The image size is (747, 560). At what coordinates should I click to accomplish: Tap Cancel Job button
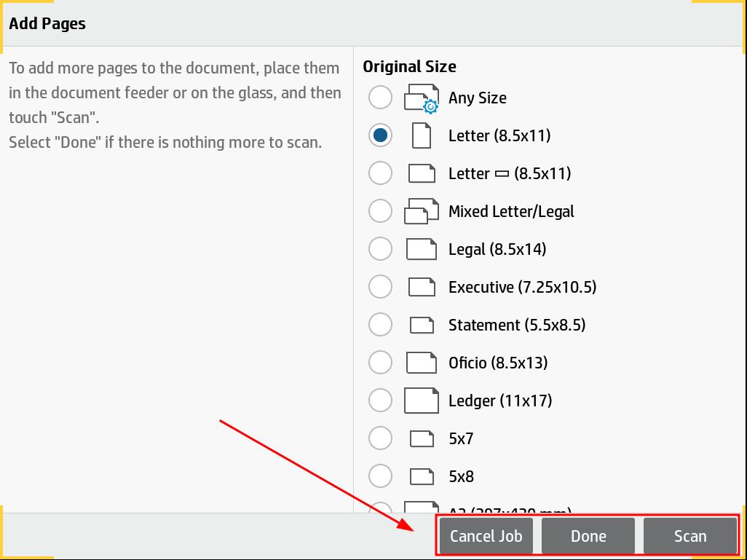(486, 536)
